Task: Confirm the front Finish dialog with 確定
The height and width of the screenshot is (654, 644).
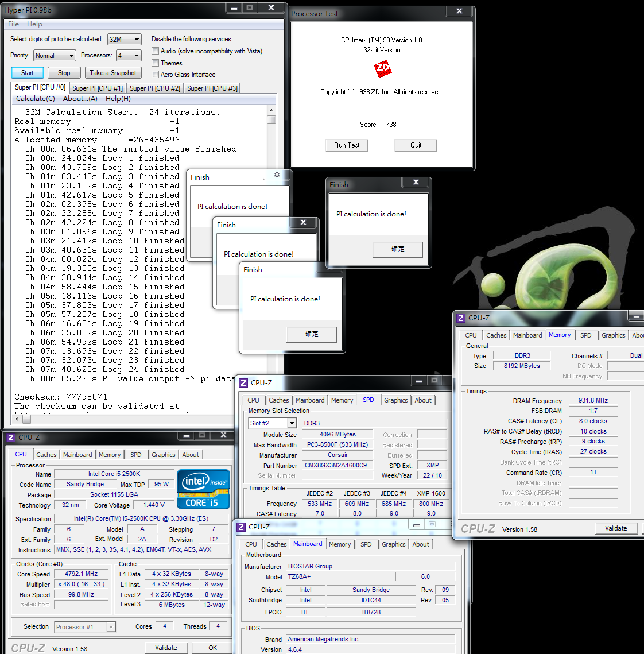Action: (311, 334)
